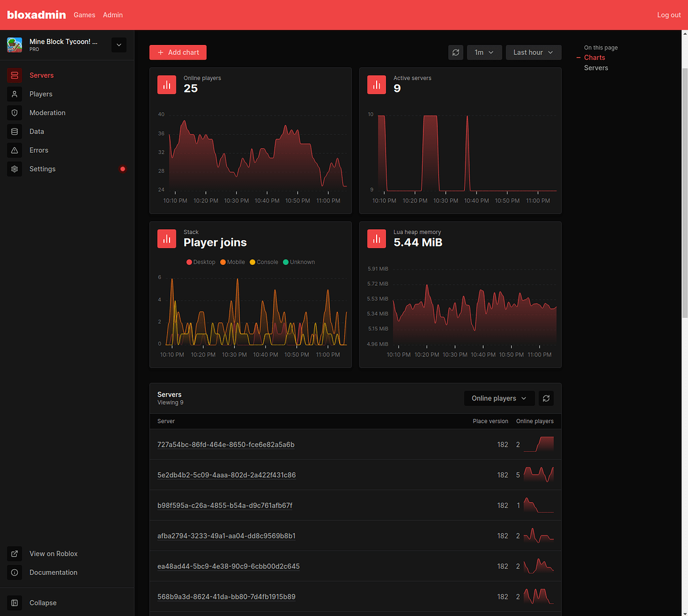Select the Errors warning icon
This screenshot has width=688, height=616.
click(14, 150)
